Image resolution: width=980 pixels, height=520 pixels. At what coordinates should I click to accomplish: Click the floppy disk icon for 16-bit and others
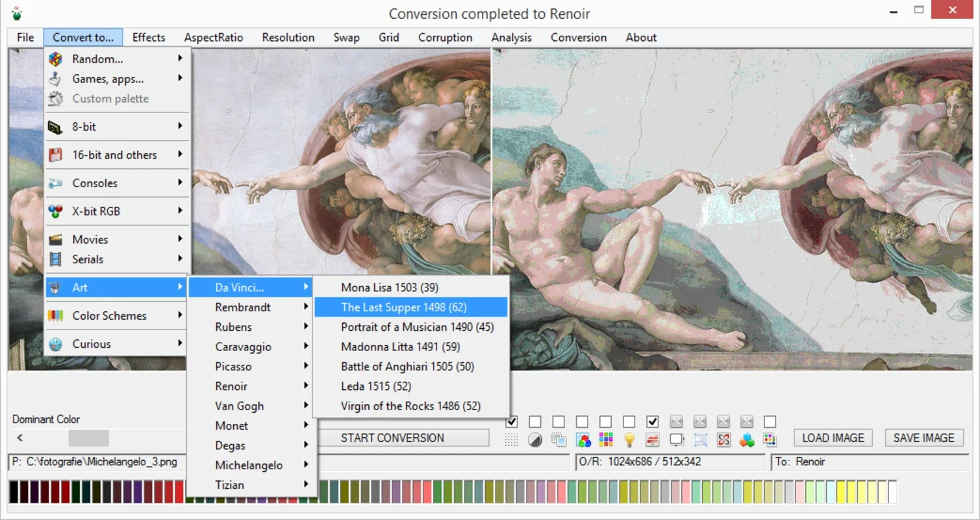point(56,155)
